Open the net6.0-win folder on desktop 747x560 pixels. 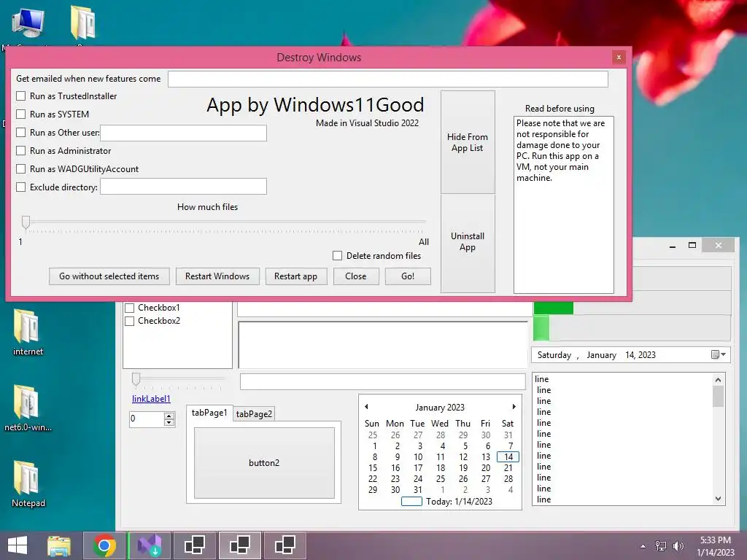tap(28, 408)
